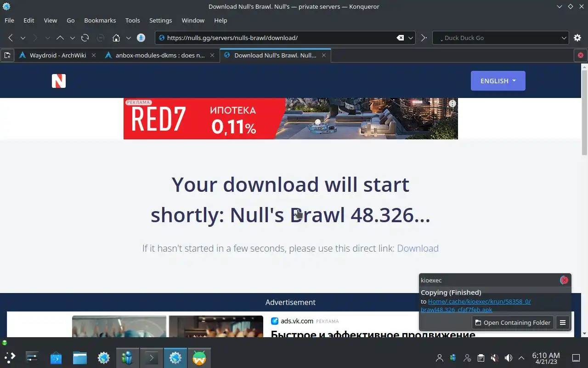Open the messenger icon in system tray
Image resolution: width=588 pixels, height=368 pixels.
point(453,358)
